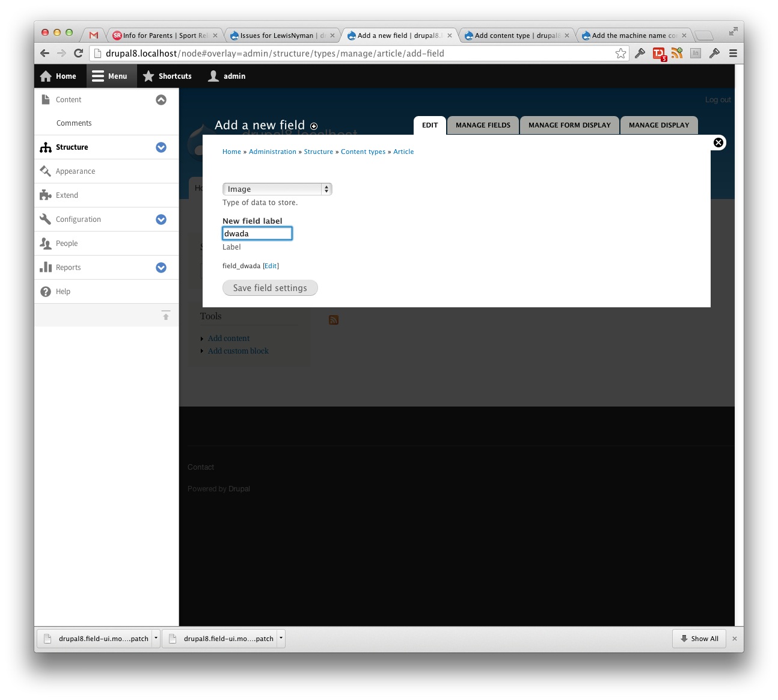
Task: Select the Manage Display tab
Action: 659,125
